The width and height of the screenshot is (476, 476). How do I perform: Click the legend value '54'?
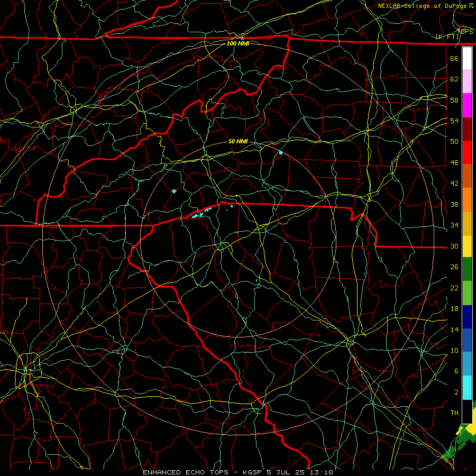tap(454, 121)
